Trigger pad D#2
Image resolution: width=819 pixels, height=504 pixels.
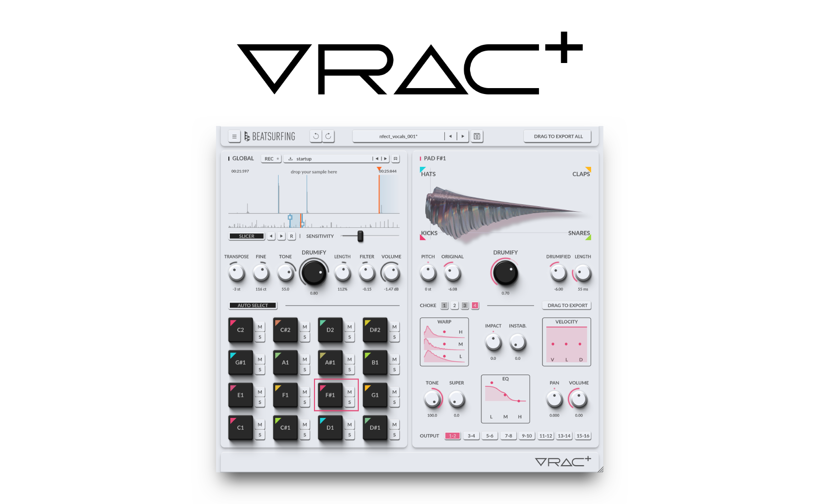tap(375, 330)
